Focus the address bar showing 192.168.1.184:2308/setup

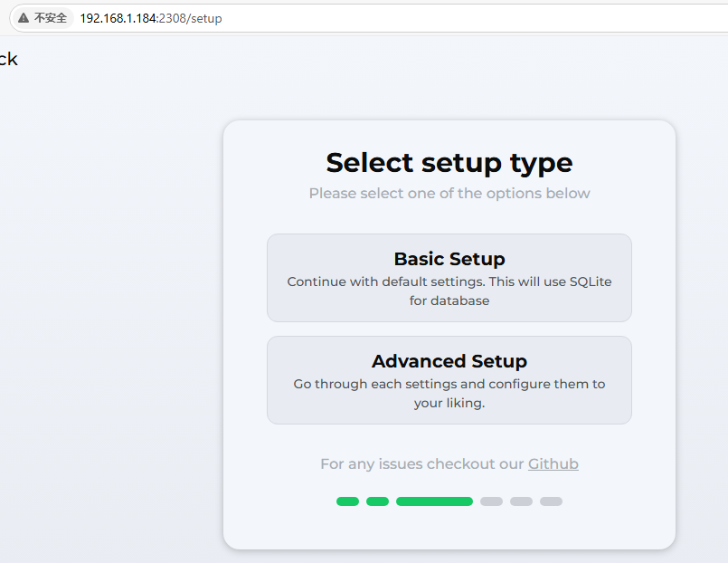click(x=369, y=18)
